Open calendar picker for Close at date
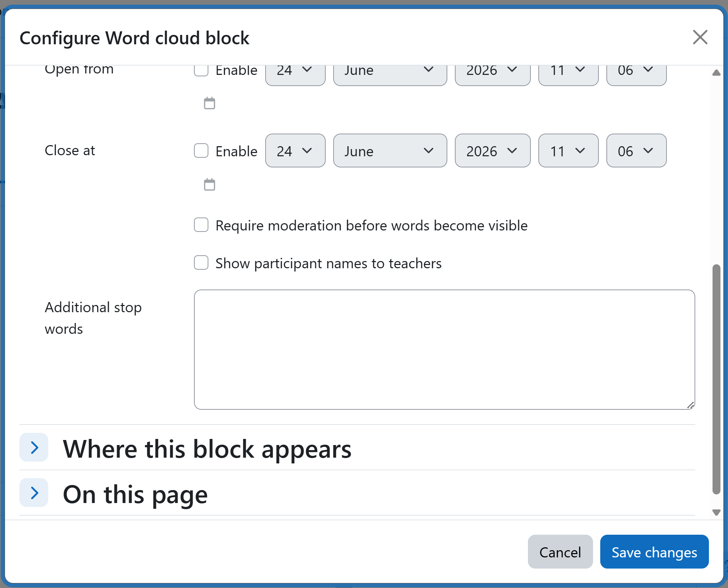 [209, 184]
